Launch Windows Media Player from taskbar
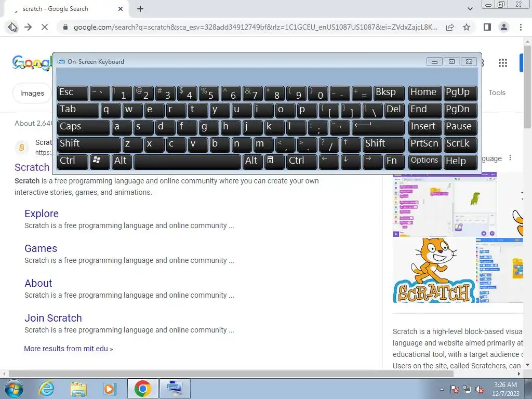Image resolution: width=532 pixels, height=399 pixels. tap(110, 389)
